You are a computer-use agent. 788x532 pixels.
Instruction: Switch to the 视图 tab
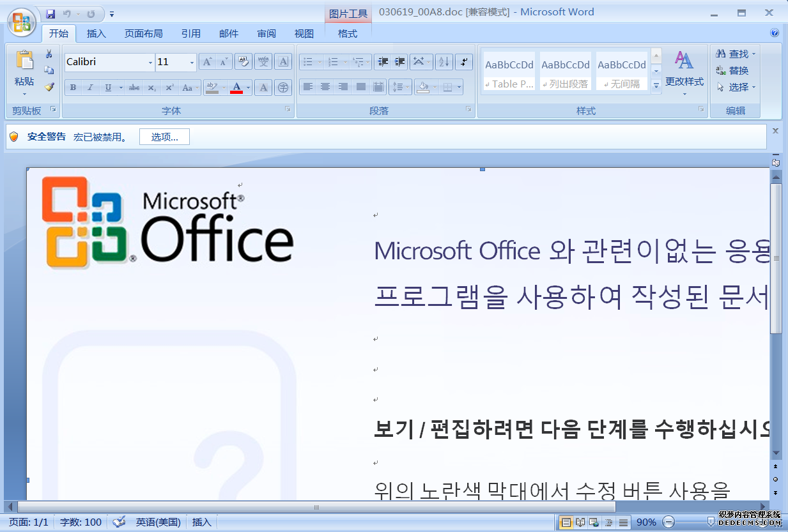[x=304, y=33]
